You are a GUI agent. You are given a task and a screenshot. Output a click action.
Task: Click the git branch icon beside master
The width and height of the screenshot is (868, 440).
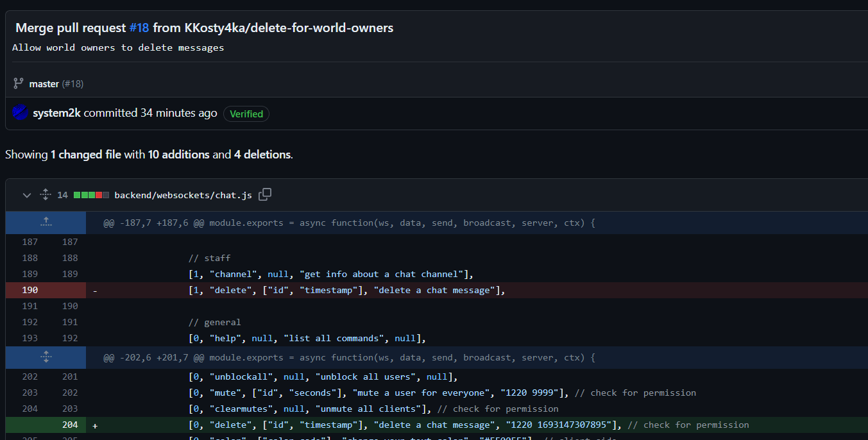pyautogui.click(x=18, y=83)
